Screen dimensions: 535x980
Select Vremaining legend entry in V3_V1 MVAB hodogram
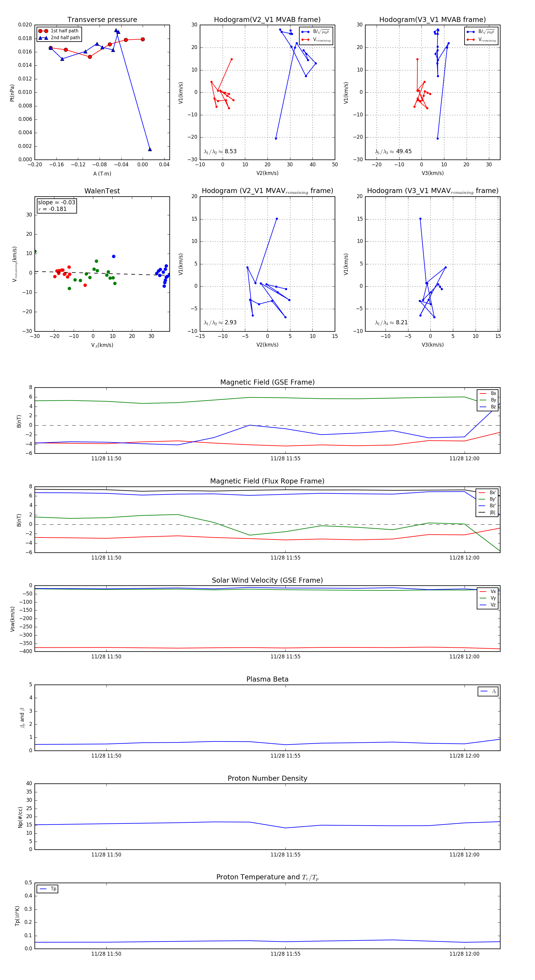(x=481, y=39)
